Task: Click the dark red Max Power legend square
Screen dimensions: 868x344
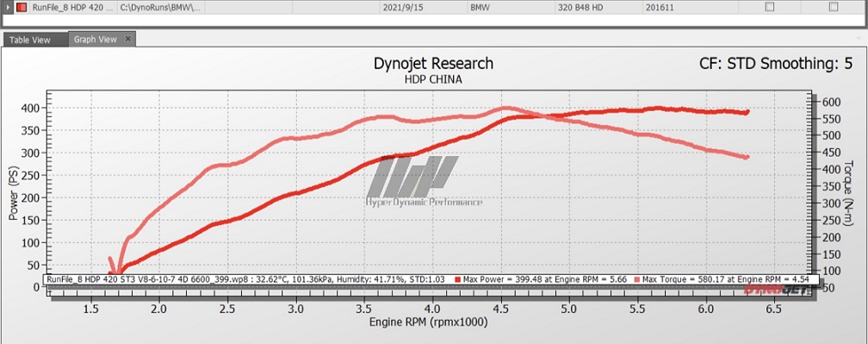Action: [457, 279]
